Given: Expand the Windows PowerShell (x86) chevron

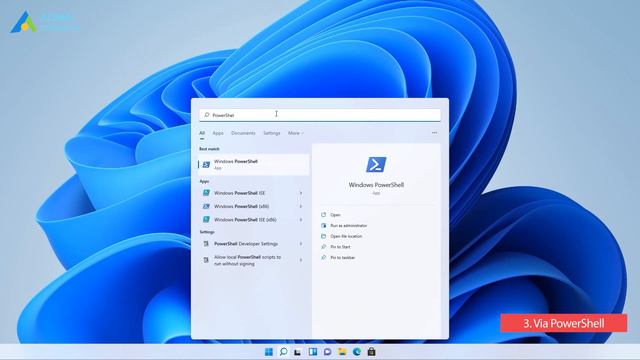Looking at the screenshot, I should pos(301,206).
